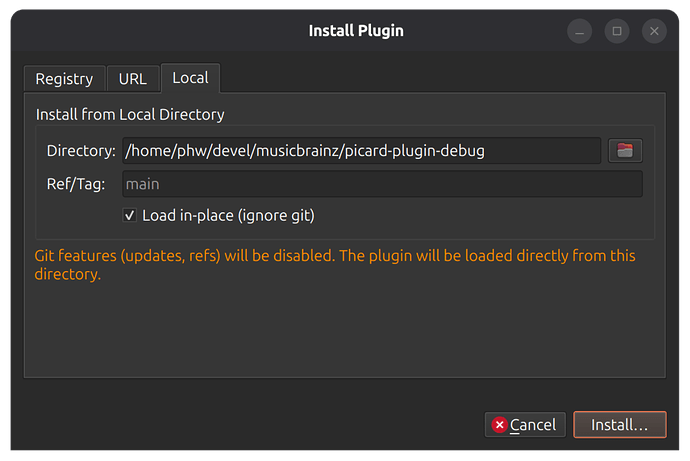Close the Install Plugin dialog

654,31
